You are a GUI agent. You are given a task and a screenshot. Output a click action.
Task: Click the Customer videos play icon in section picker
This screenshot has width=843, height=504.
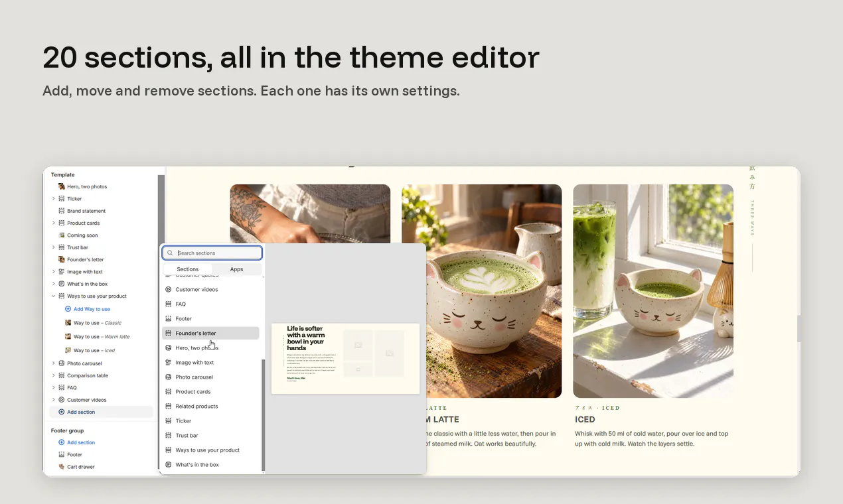[169, 290]
